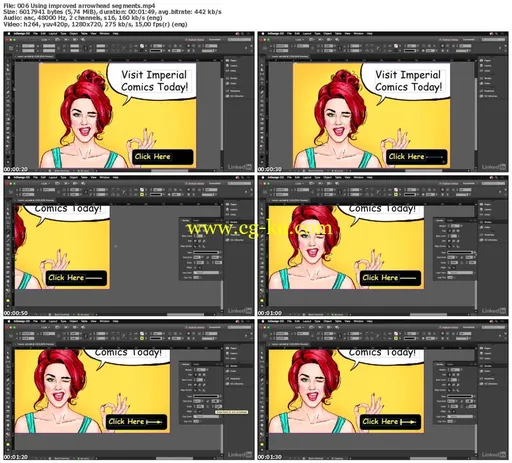Viewport: 512px width, 463px height.
Task: Open Start arrowhead dropdown in the 00:00:50 frame
Action: pos(199,257)
